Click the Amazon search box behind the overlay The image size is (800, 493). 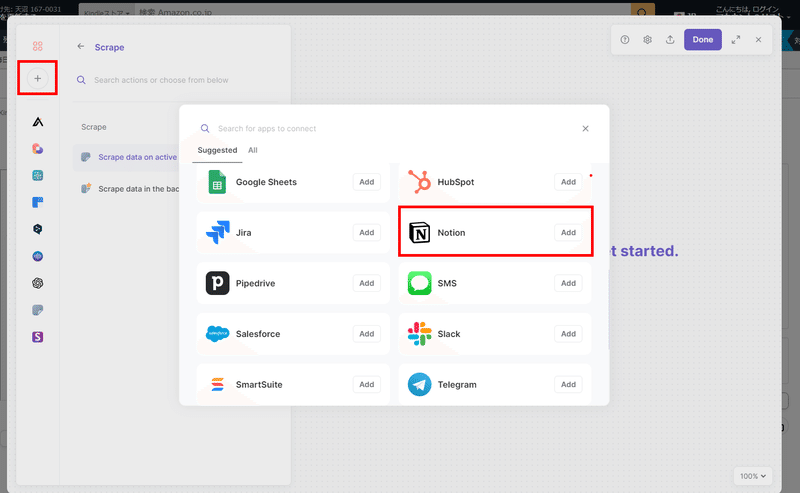point(383,11)
